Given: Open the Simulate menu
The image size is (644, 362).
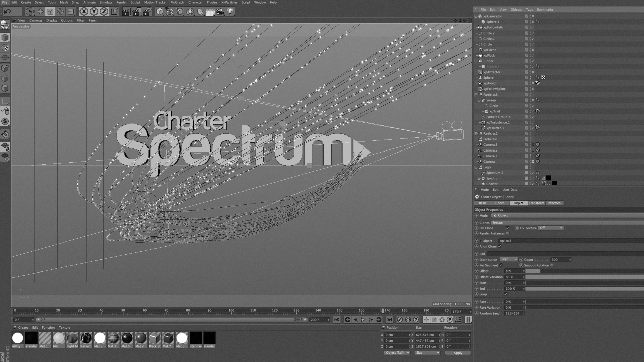Looking at the screenshot, I should point(106,2).
